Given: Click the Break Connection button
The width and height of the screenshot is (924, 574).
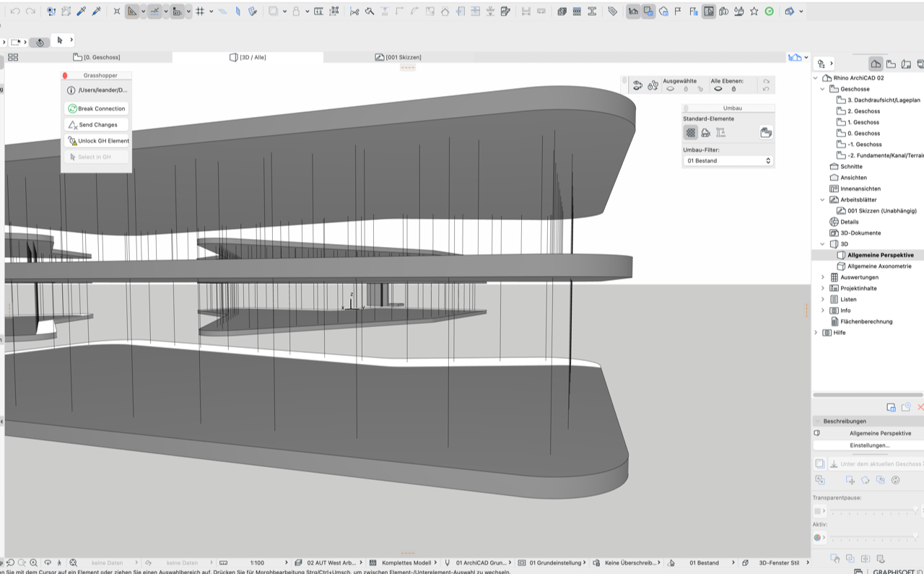Looking at the screenshot, I should tap(96, 108).
